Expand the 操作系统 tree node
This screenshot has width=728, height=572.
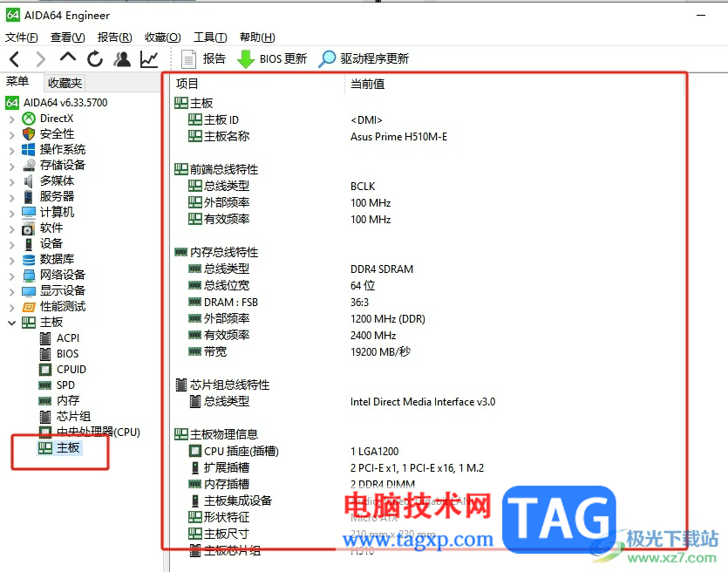(x=11, y=151)
